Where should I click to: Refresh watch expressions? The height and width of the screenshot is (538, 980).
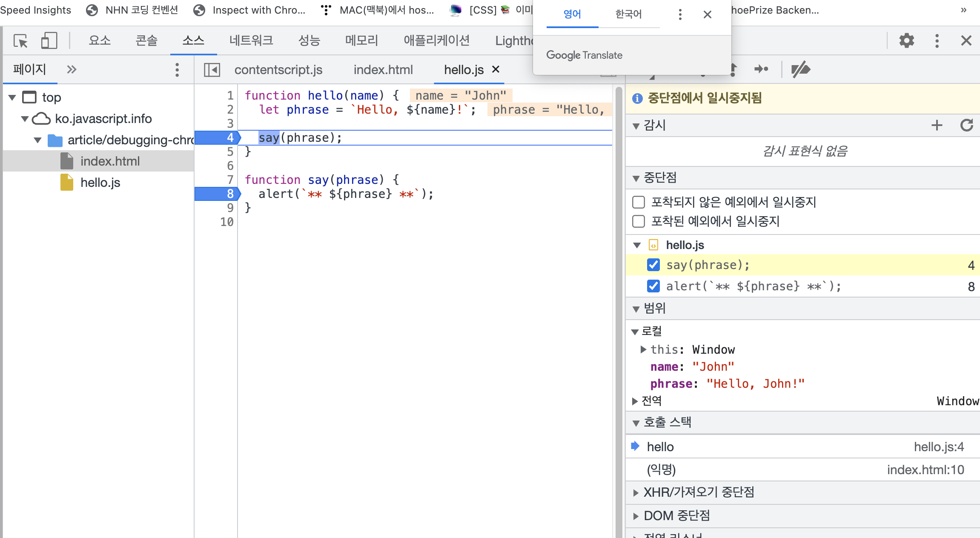966,125
